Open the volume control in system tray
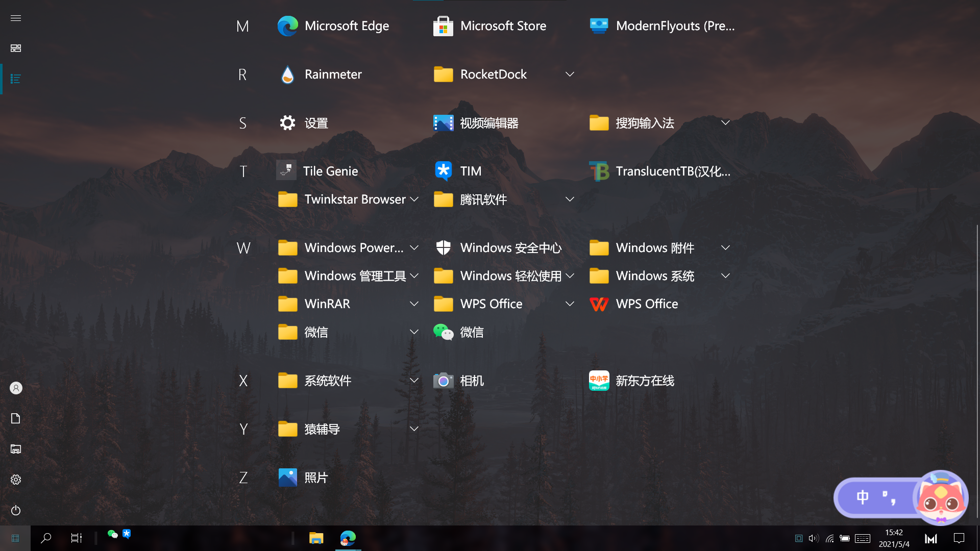The width and height of the screenshot is (980, 551). click(814, 538)
